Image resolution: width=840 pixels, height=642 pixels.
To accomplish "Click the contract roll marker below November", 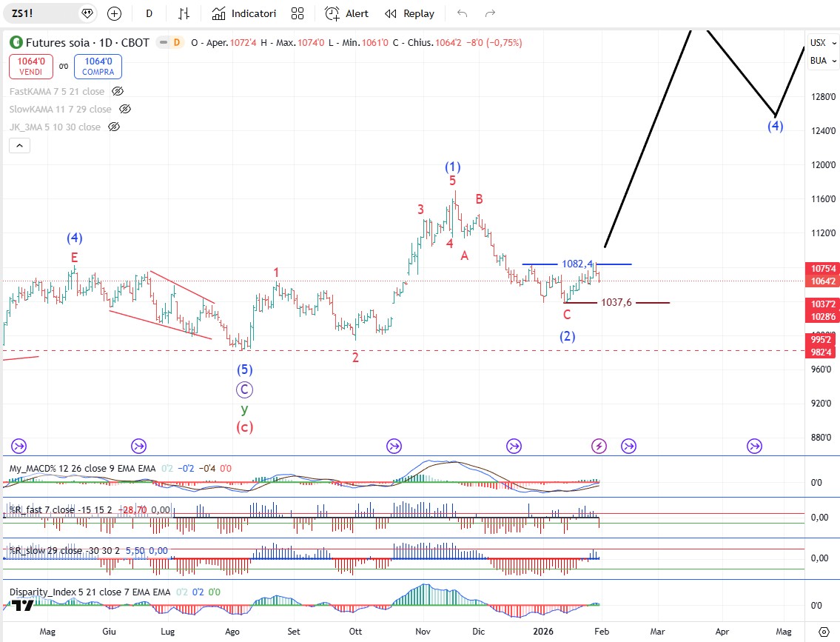I will click(x=394, y=446).
